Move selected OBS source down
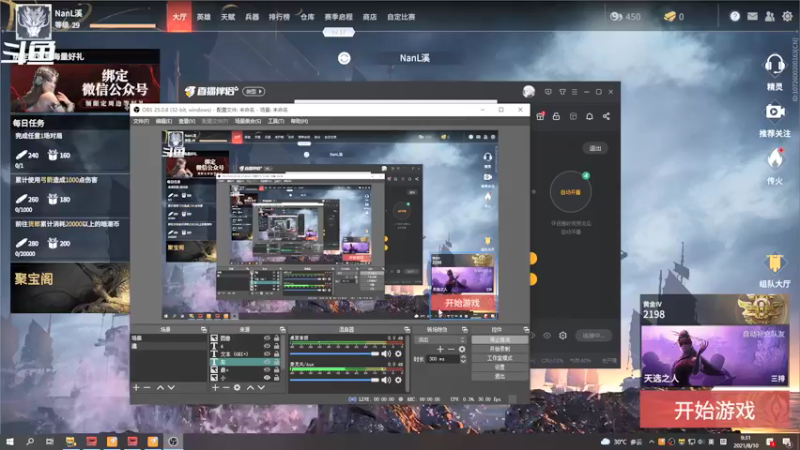This screenshot has width=800, height=450. coord(261,388)
